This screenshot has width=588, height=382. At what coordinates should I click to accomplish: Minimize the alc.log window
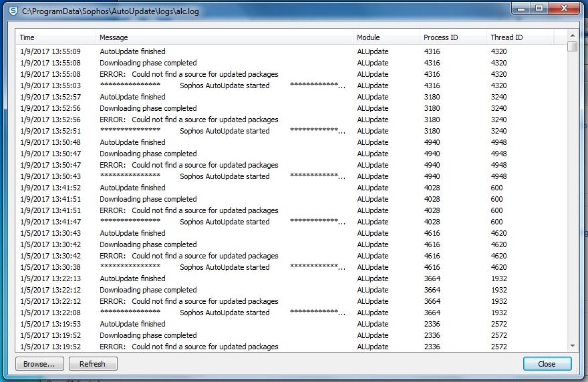coord(521,9)
